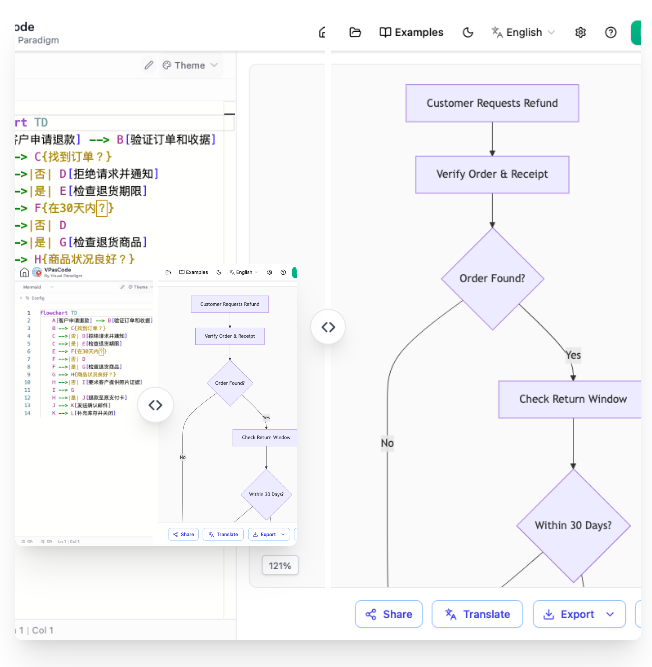Click code text H{商品状况良好？}
The height and width of the screenshot is (667, 652).
tap(84, 259)
